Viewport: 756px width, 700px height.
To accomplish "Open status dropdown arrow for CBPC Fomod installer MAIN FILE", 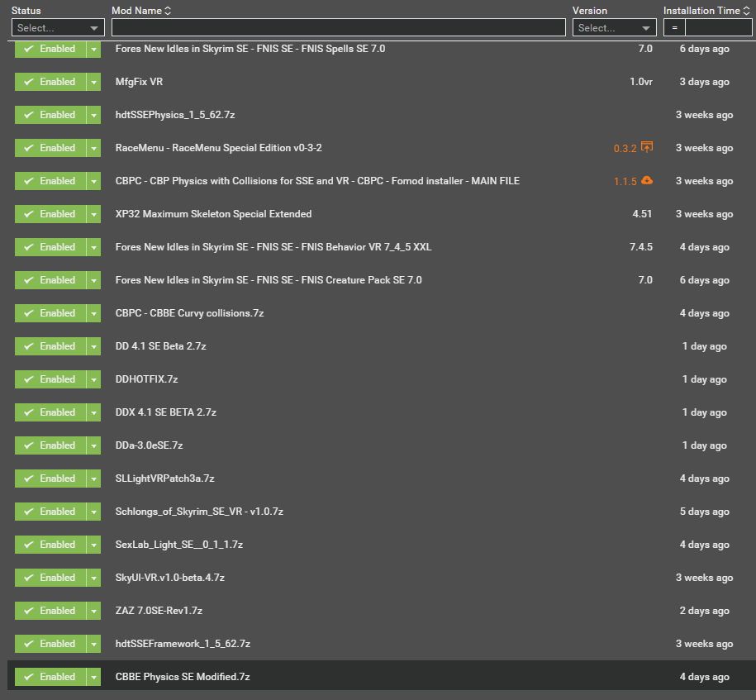I will click(93, 181).
